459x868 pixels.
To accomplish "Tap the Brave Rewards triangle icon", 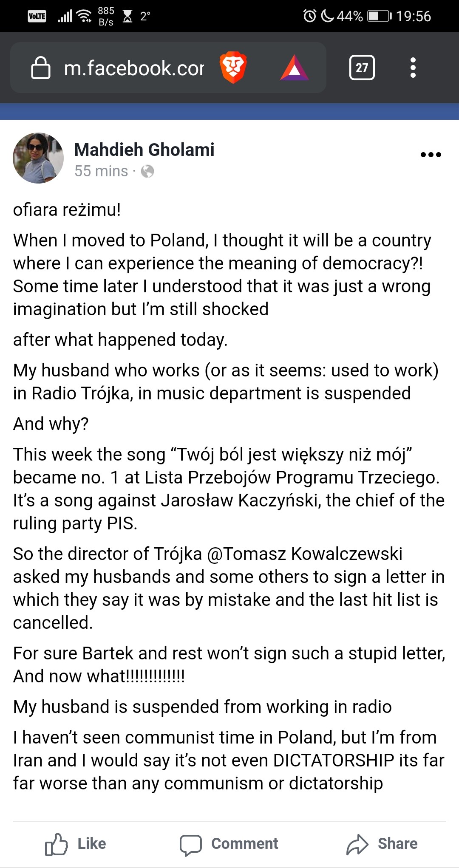I will pos(294,68).
